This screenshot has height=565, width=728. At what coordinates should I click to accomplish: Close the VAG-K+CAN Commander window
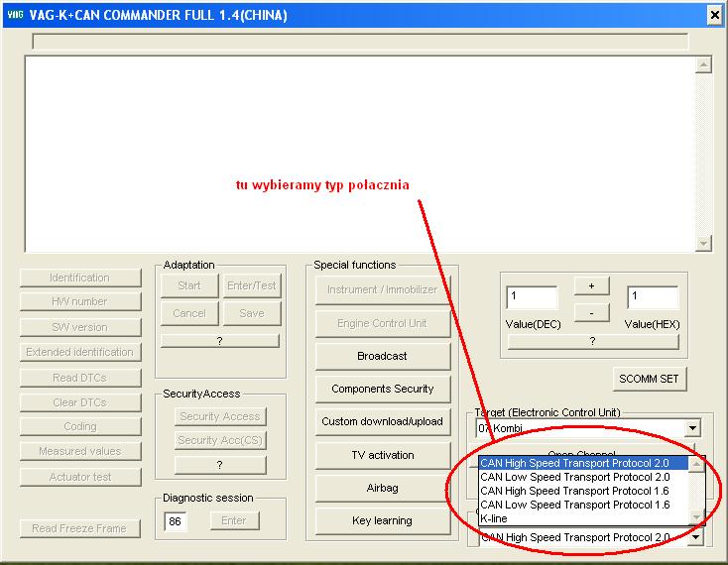[713, 14]
